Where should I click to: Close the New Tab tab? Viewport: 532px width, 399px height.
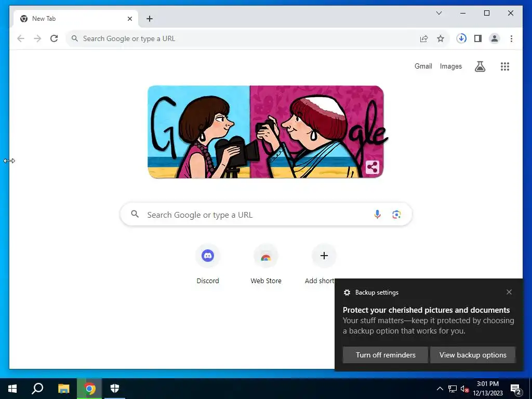coord(129,19)
